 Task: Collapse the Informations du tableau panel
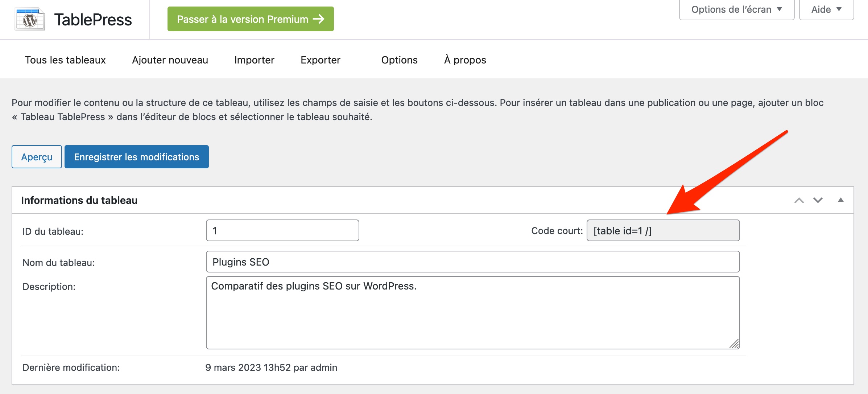click(841, 200)
